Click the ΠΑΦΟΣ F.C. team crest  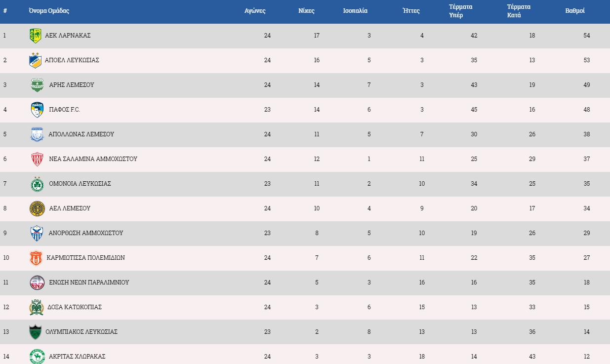37,110
